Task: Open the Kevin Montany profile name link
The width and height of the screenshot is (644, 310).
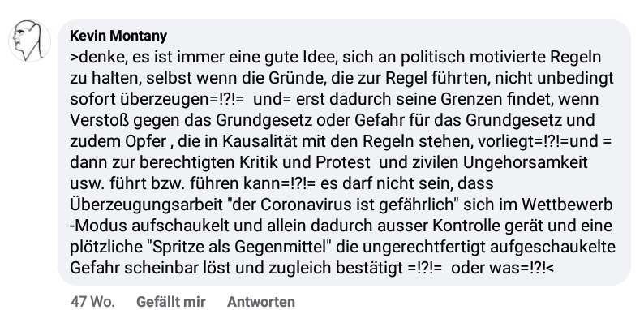Action: (x=118, y=36)
